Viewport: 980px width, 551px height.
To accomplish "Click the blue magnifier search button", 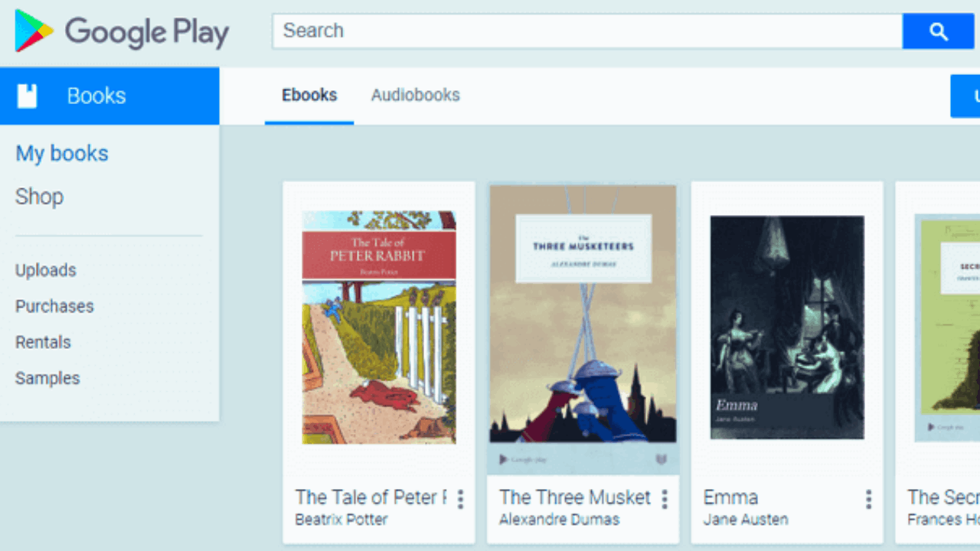I will point(938,31).
